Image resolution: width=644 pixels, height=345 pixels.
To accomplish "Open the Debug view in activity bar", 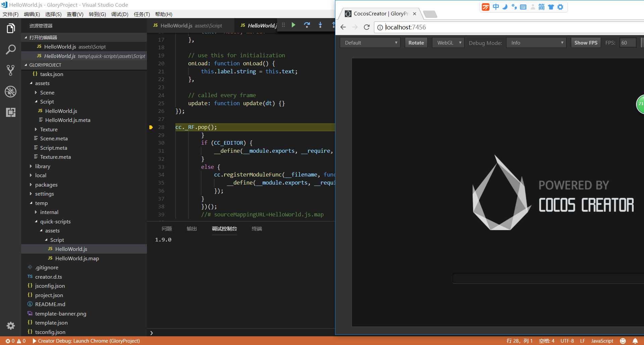I will [10, 91].
